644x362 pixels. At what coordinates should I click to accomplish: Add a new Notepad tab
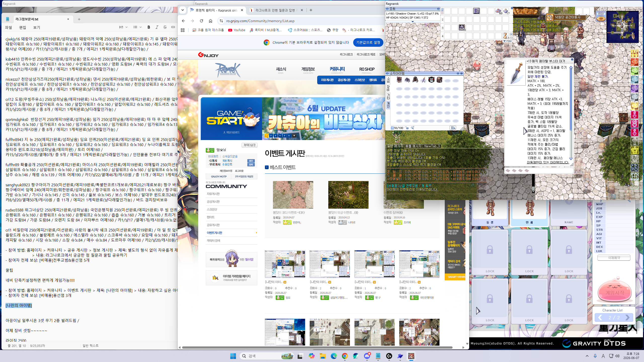tap(79, 19)
